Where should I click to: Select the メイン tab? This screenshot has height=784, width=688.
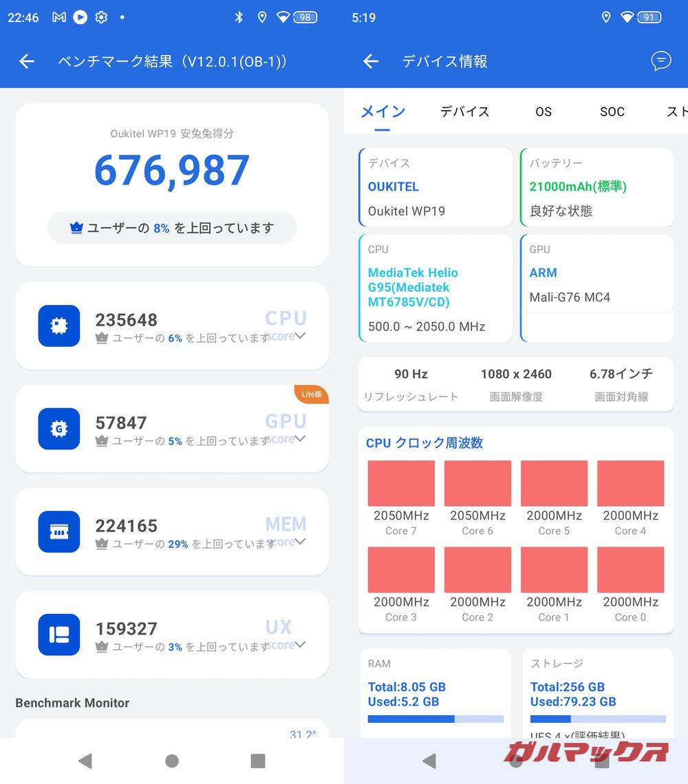coord(383,112)
